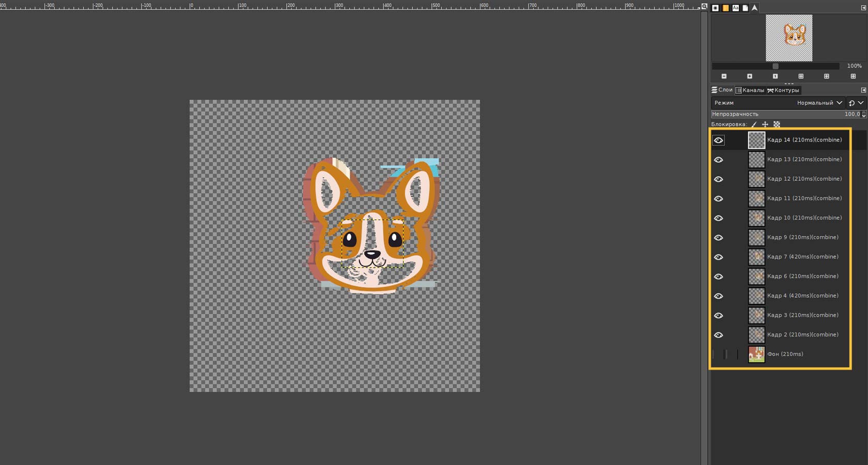Toggle visibility of layer Кадр 9

[718, 238]
